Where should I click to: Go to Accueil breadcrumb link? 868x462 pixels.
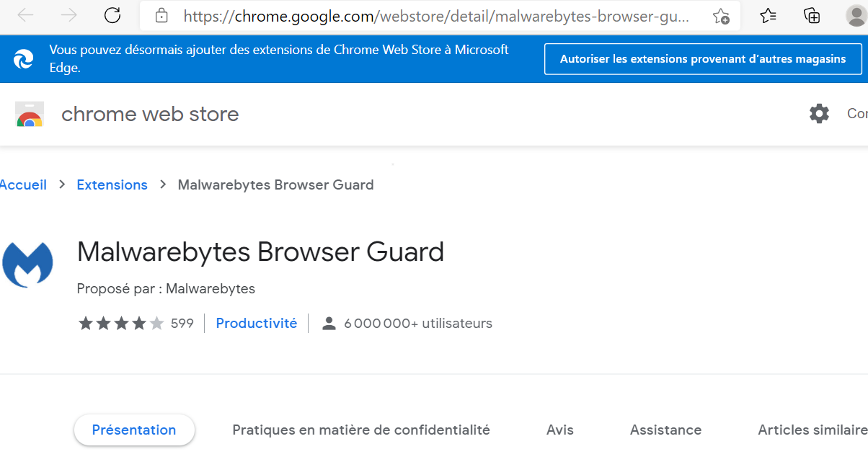click(x=23, y=185)
